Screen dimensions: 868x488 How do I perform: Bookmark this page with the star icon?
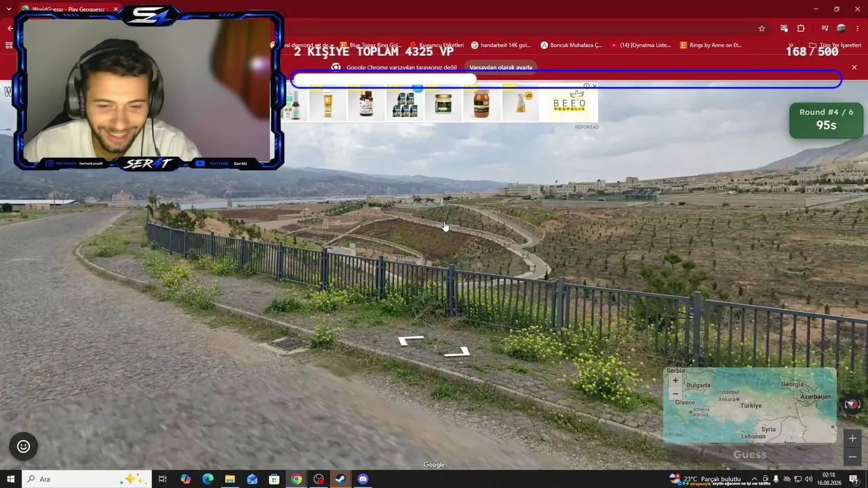click(762, 28)
